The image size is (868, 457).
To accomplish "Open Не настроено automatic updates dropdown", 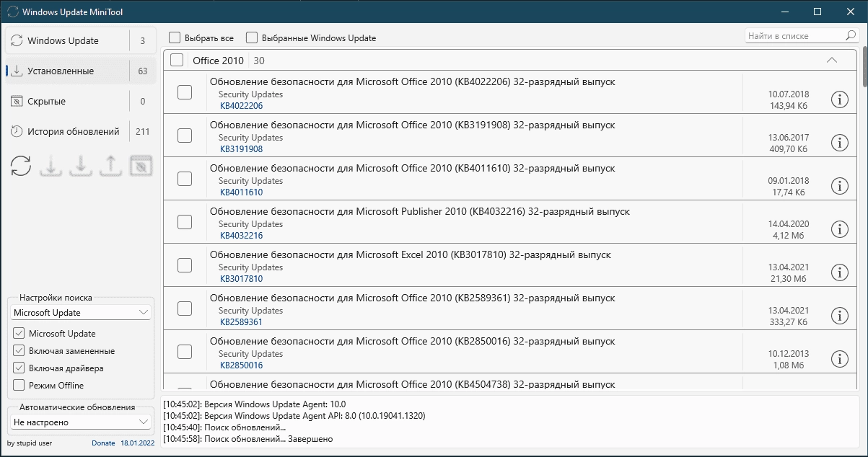I will pos(81,422).
